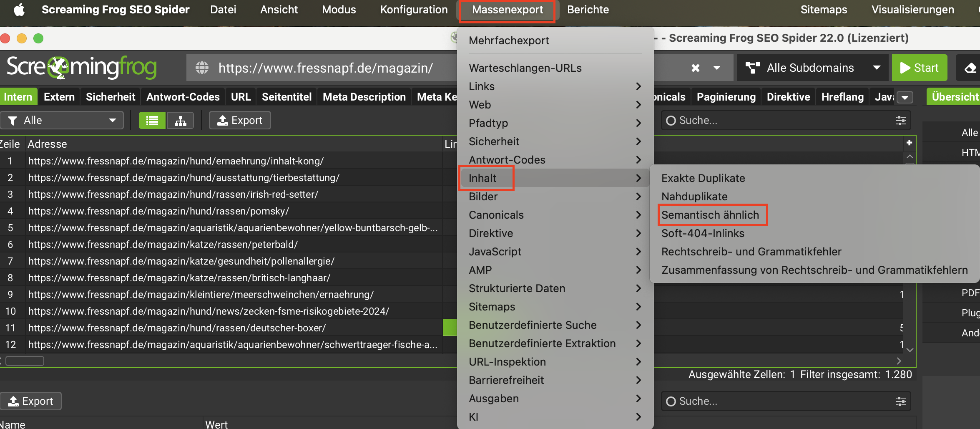Click the globe icon in URL bar
Viewport: 980px width, 429px height.
tap(202, 68)
